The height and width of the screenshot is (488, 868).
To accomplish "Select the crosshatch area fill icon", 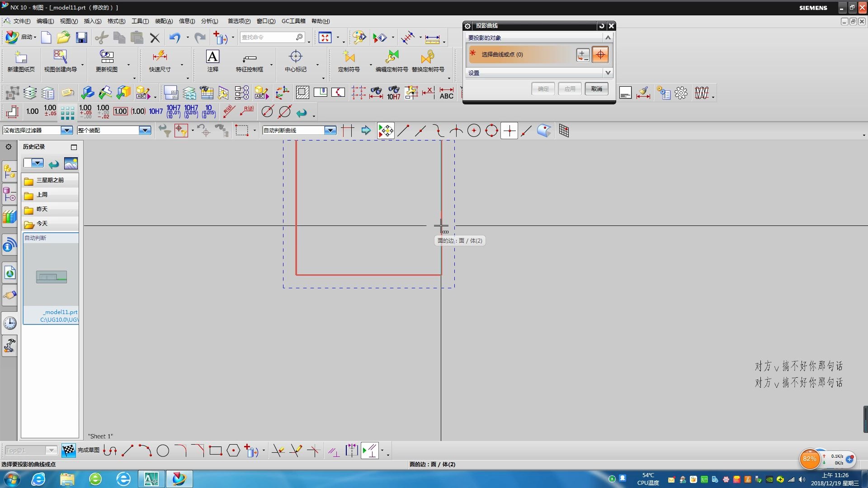I will (x=302, y=93).
